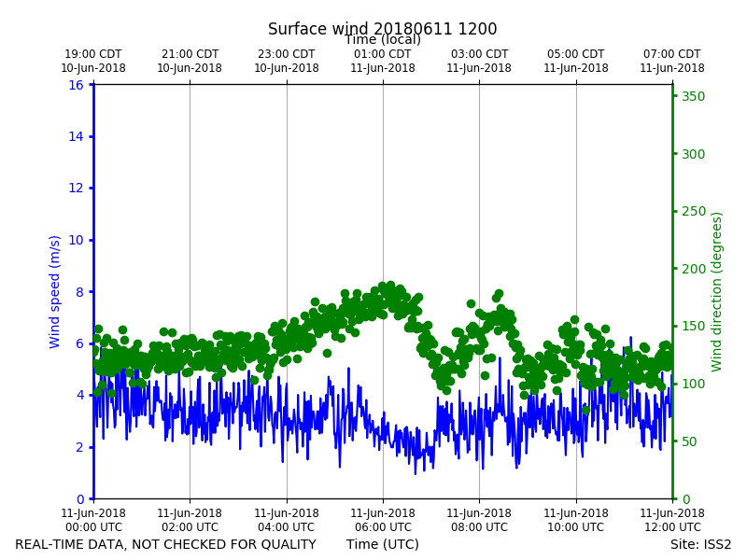Click the green wind direction tick label '300'
The image size is (747, 560).
[x=693, y=154]
